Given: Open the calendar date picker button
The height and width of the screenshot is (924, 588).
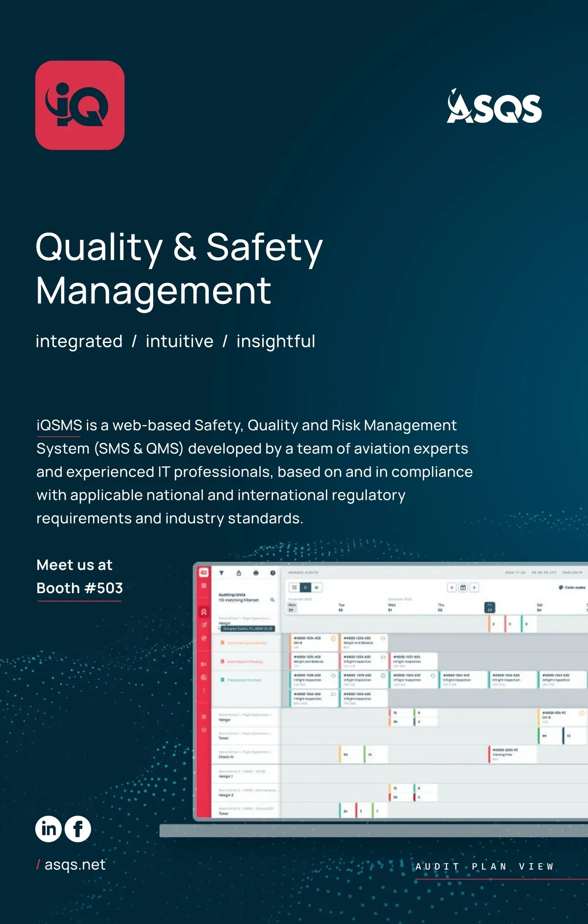Looking at the screenshot, I should [x=463, y=587].
